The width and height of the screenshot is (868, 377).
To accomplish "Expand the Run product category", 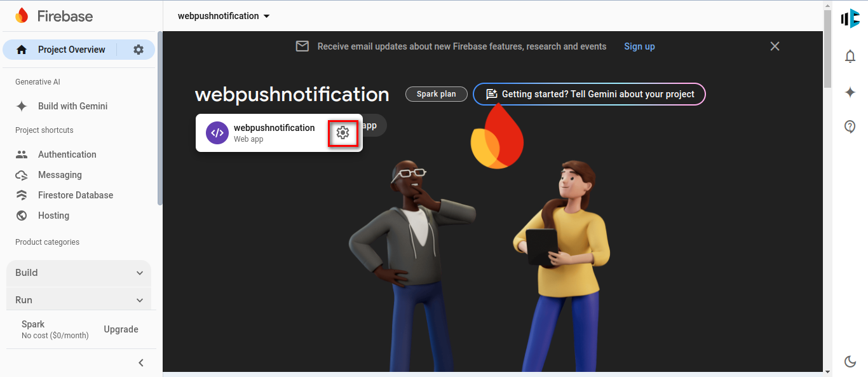I will point(79,299).
